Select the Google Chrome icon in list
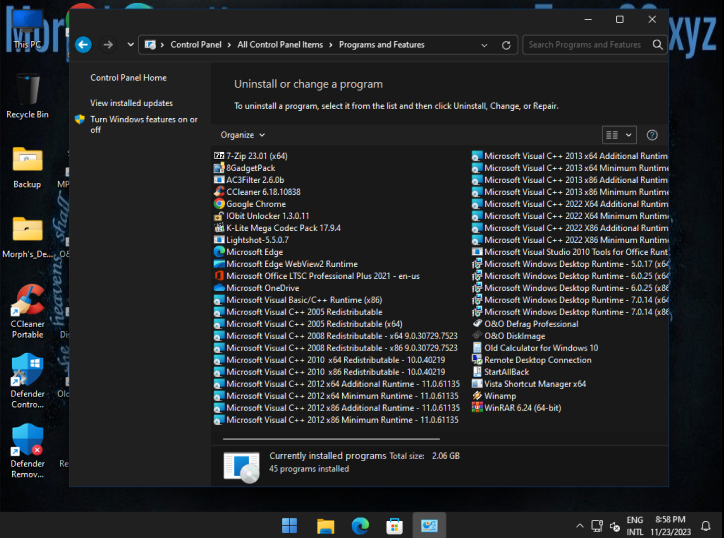The height and width of the screenshot is (538, 724). (x=219, y=204)
